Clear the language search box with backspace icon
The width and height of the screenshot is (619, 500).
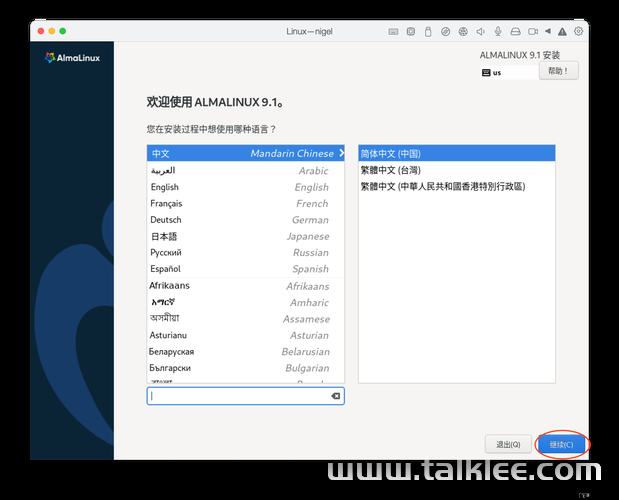pos(336,396)
